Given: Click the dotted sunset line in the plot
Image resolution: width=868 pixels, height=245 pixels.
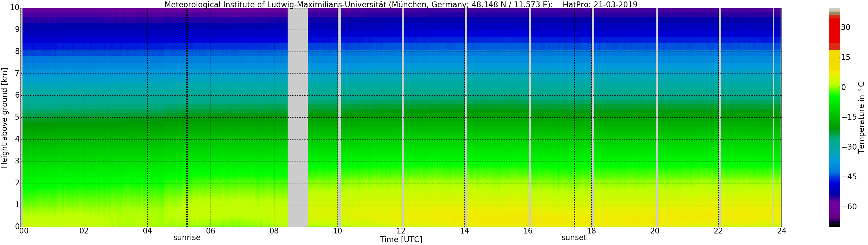Looking at the screenshot, I should tap(575, 117).
